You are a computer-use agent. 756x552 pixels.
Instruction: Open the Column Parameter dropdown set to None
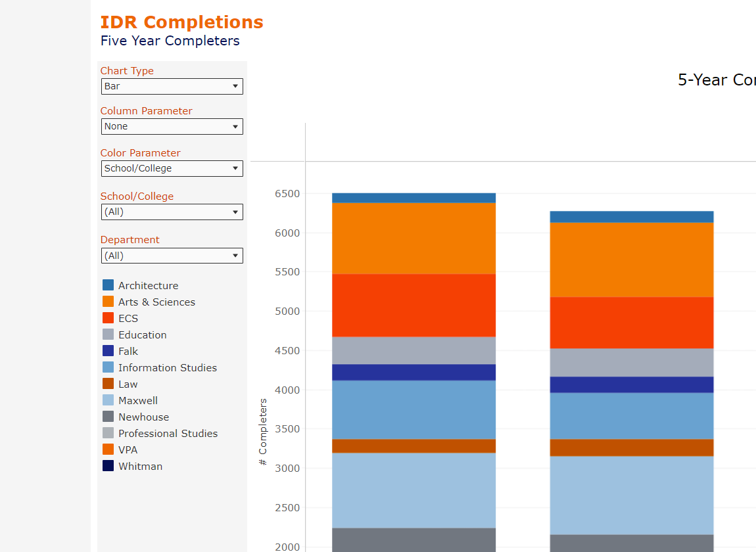pyautogui.click(x=172, y=126)
